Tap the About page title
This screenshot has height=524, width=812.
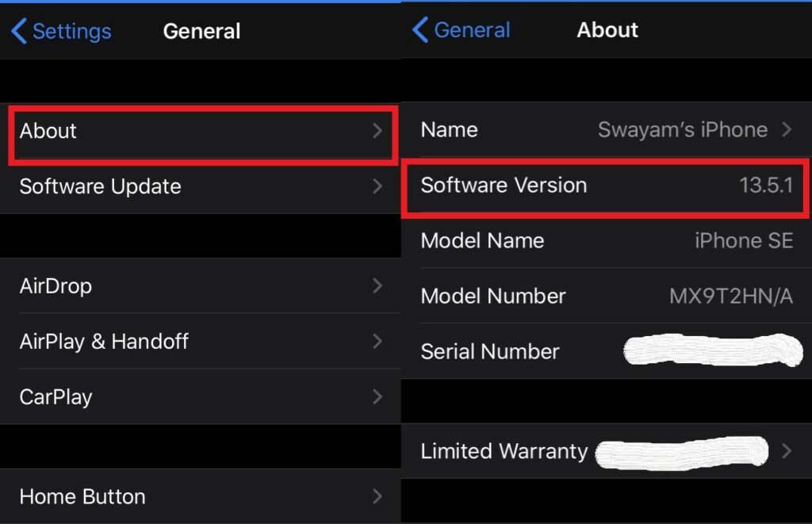click(607, 30)
